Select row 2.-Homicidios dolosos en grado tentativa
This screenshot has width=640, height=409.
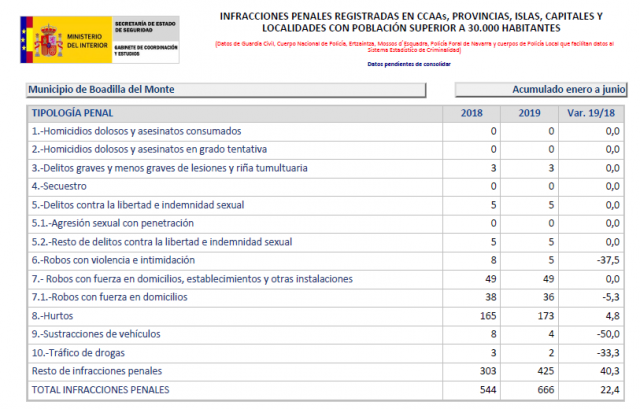coord(325,150)
